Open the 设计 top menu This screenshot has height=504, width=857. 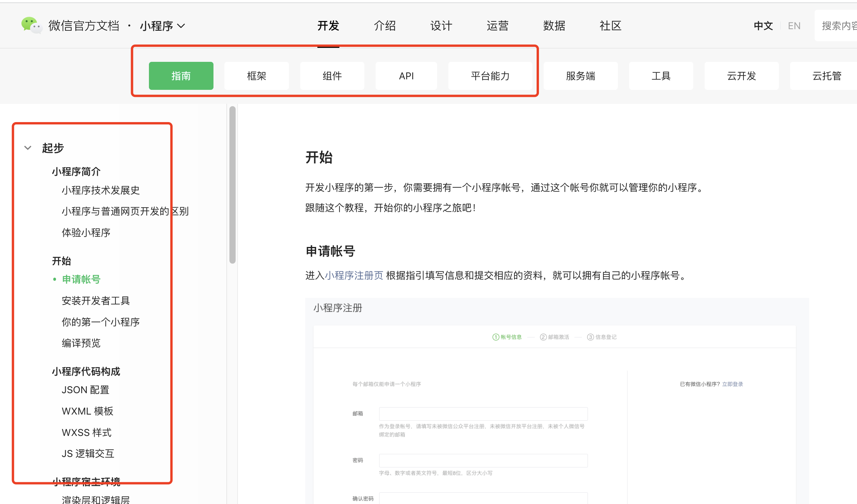coord(441,26)
